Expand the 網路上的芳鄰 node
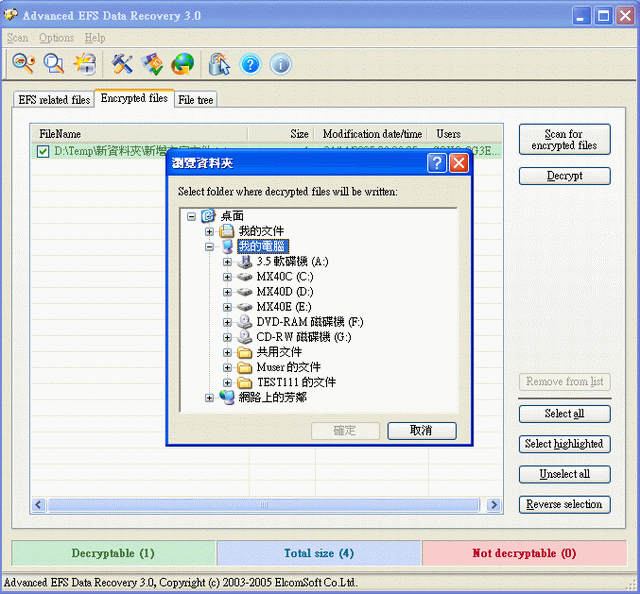The height and width of the screenshot is (594, 640). [x=209, y=398]
